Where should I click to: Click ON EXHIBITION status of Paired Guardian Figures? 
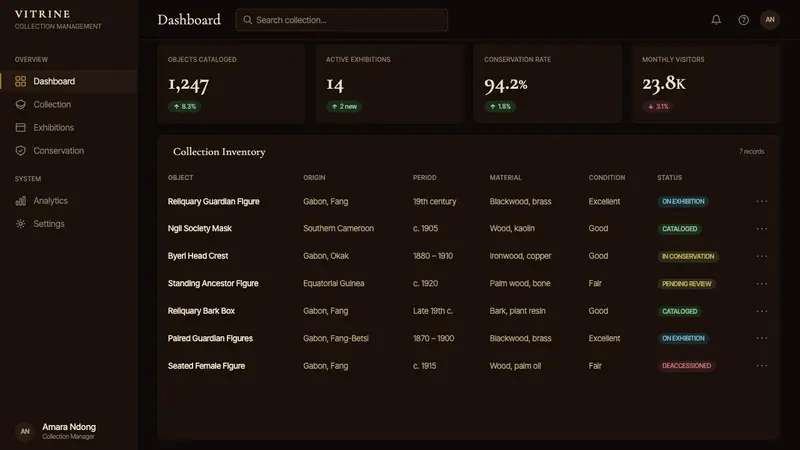[x=683, y=338]
